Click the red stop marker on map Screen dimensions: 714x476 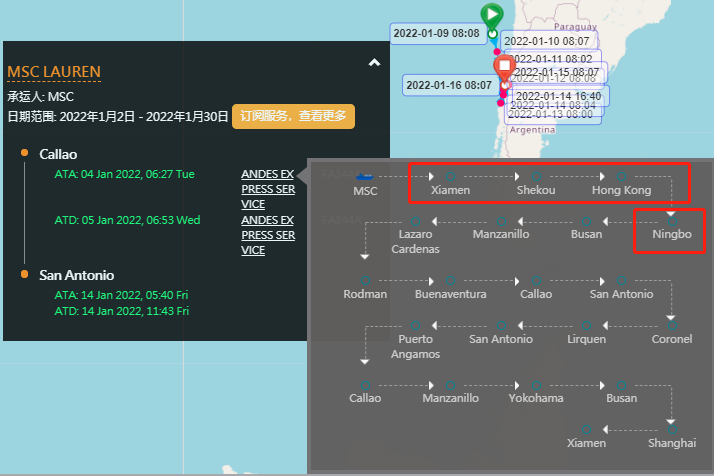[505, 70]
